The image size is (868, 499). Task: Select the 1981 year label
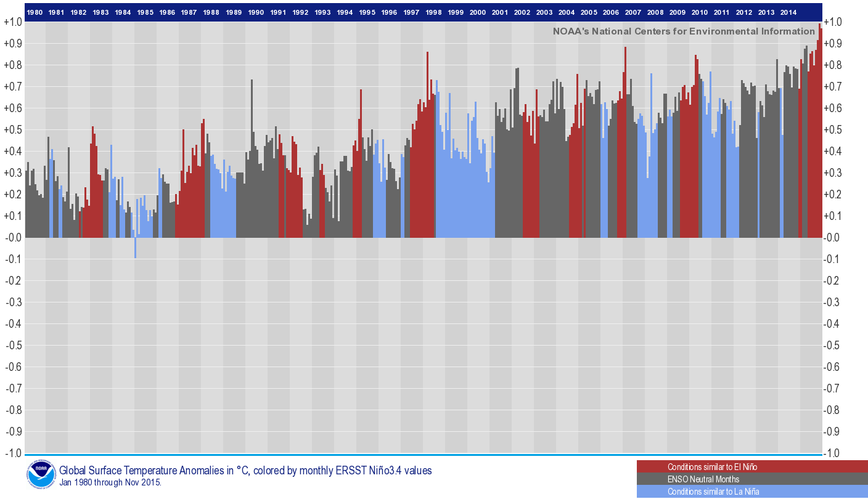(57, 12)
